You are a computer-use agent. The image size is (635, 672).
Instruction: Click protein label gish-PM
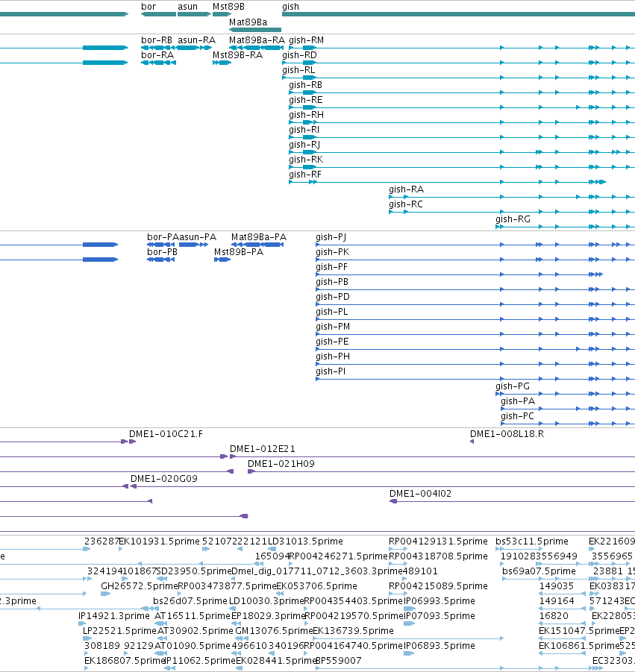[x=333, y=327]
